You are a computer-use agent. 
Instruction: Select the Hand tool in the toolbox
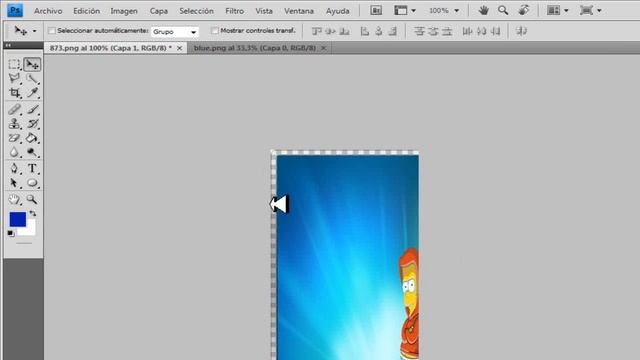(14, 199)
